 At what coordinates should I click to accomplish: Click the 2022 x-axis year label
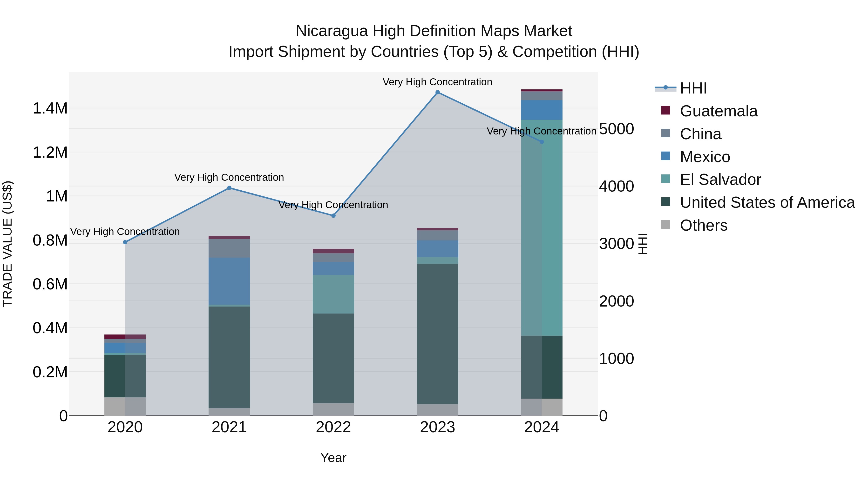point(333,427)
